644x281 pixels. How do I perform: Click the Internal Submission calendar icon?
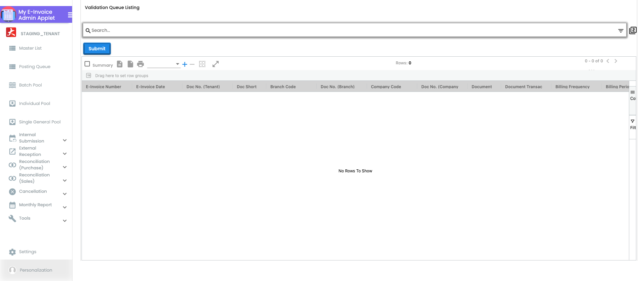(12, 138)
